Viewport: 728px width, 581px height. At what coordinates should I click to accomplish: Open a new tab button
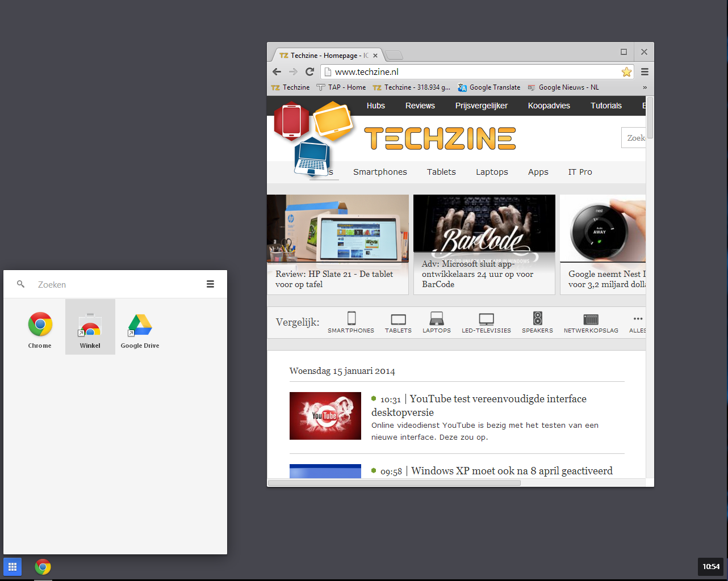pyautogui.click(x=394, y=55)
